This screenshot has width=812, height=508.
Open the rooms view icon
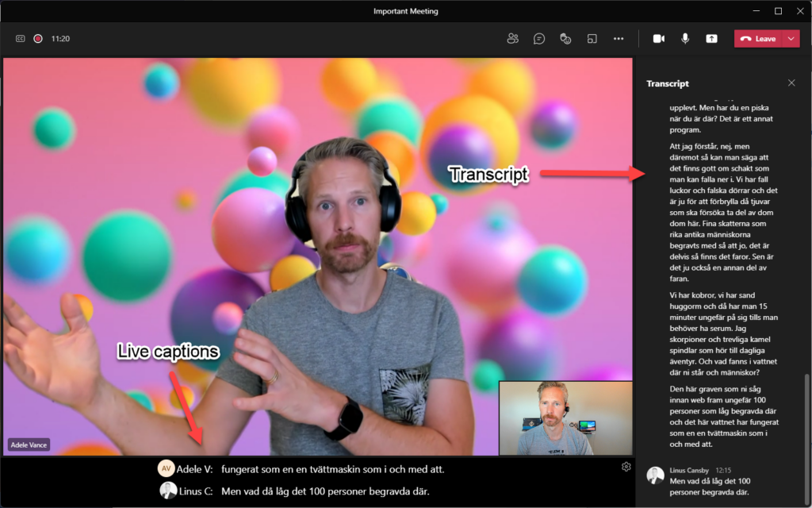(592, 39)
